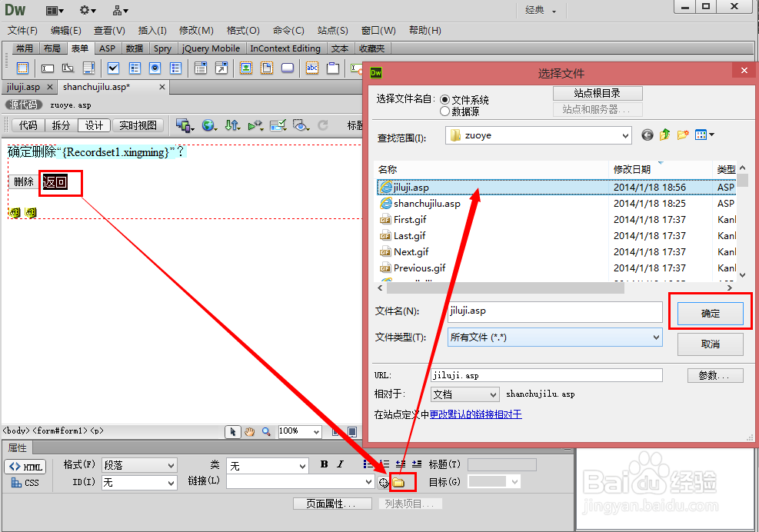759x532 pixels.
Task: Toggle 实时视图 live view
Action: pos(138,125)
